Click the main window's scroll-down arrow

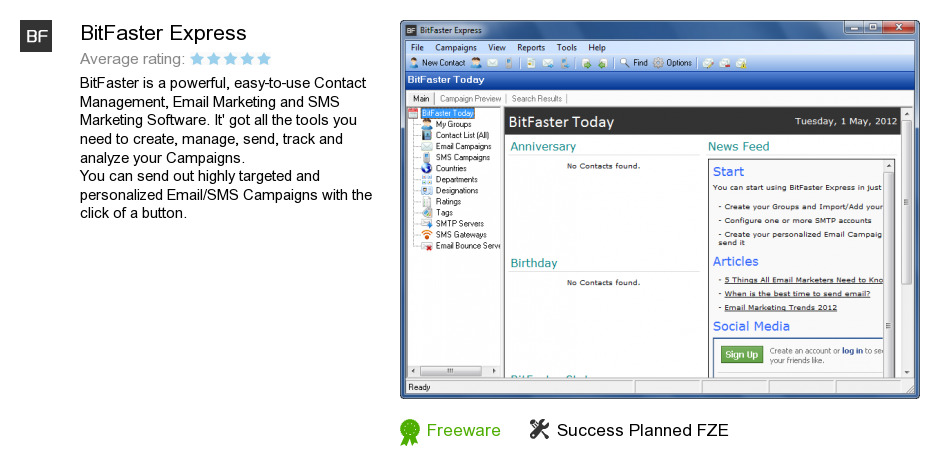(907, 372)
